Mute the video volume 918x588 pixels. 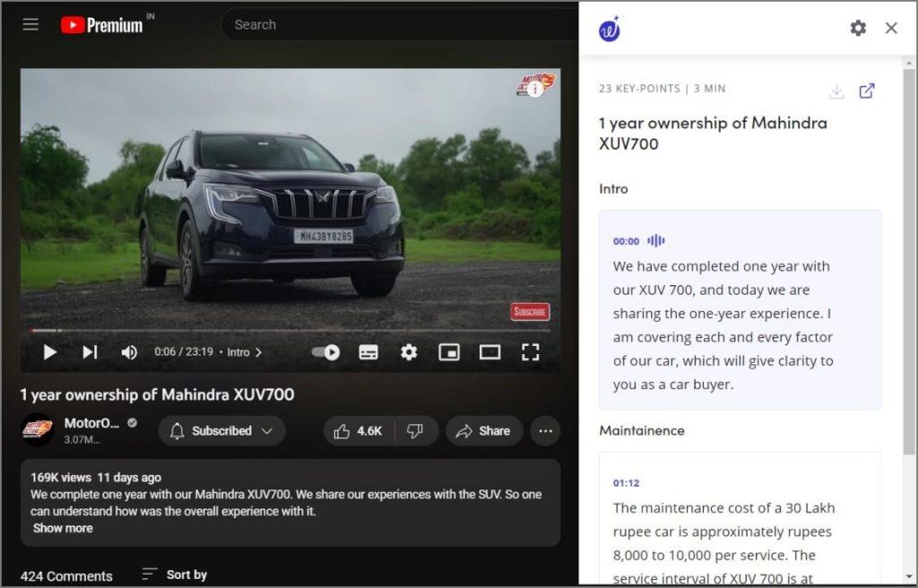pos(129,352)
